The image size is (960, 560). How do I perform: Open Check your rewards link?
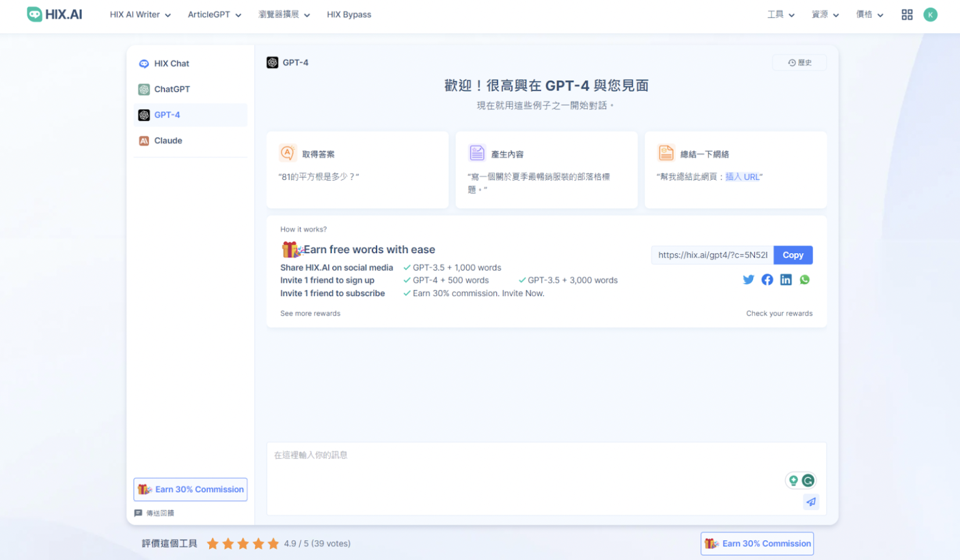click(779, 314)
